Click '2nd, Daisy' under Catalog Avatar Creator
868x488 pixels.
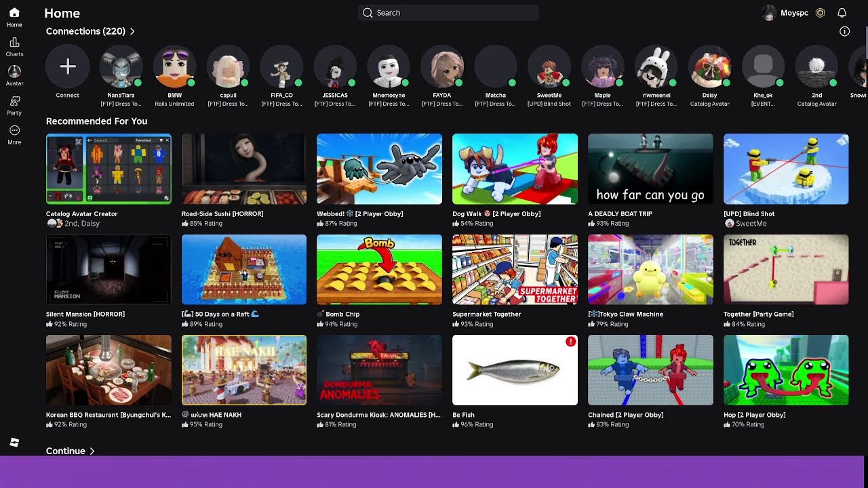point(82,224)
